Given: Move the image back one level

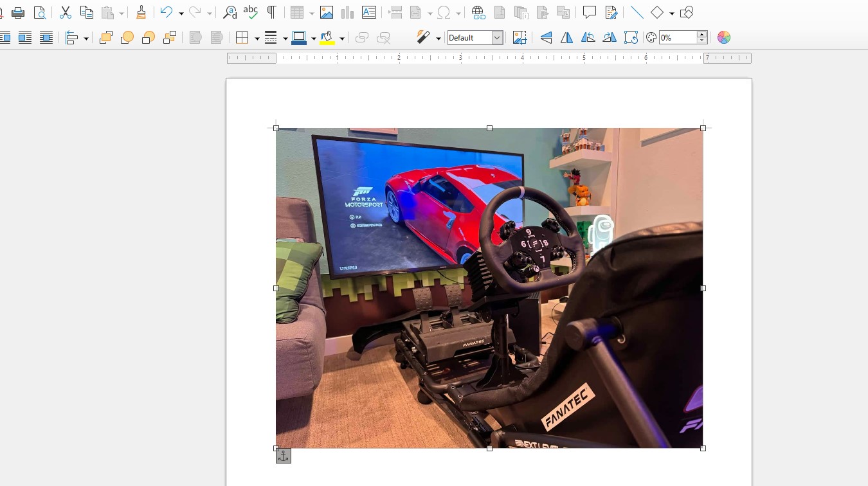Looking at the screenshot, I should (x=149, y=38).
